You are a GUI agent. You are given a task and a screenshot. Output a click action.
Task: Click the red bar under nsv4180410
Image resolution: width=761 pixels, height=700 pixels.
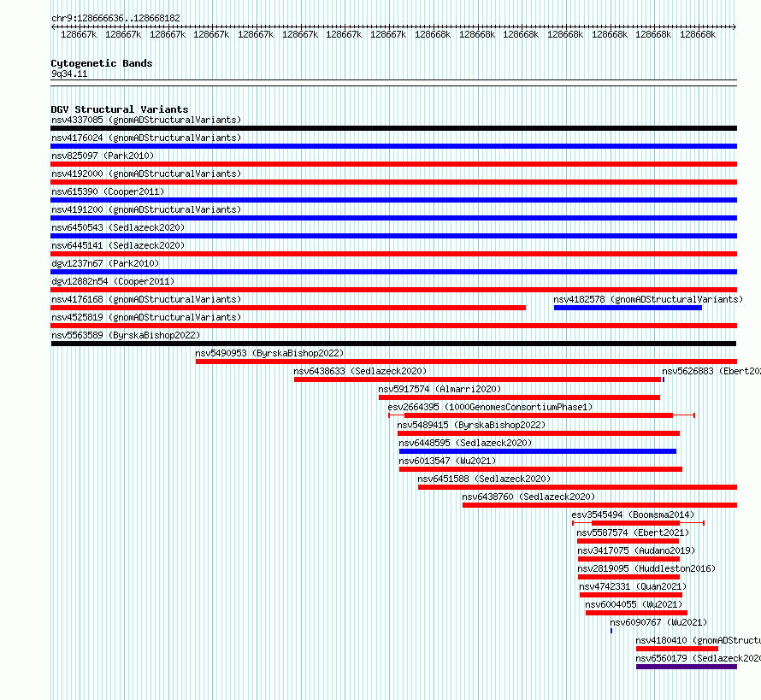677,649
